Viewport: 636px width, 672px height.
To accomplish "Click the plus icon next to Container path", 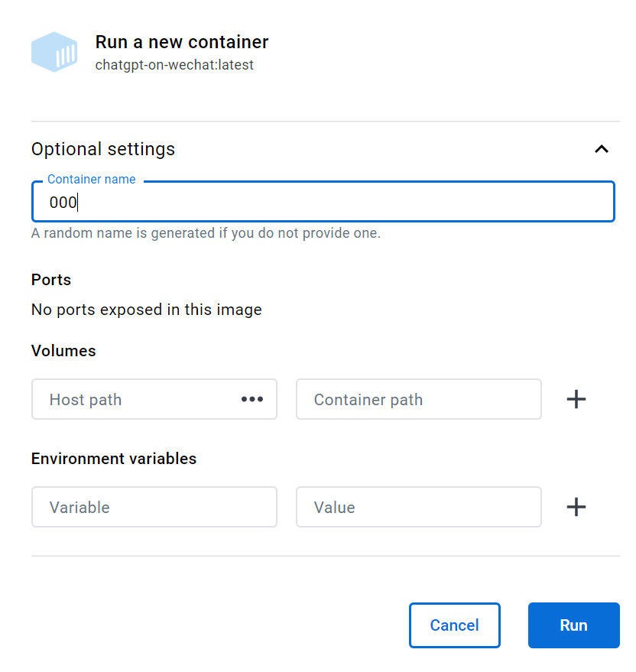I will pyautogui.click(x=576, y=399).
